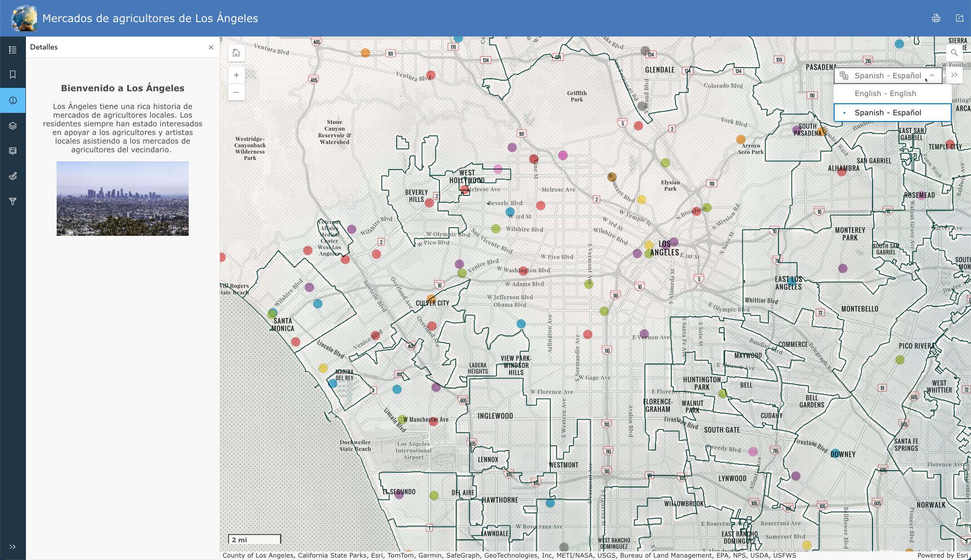Select the Details info icon in sidebar
Image resolution: width=971 pixels, height=560 pixels.
(x=13, y=100)
